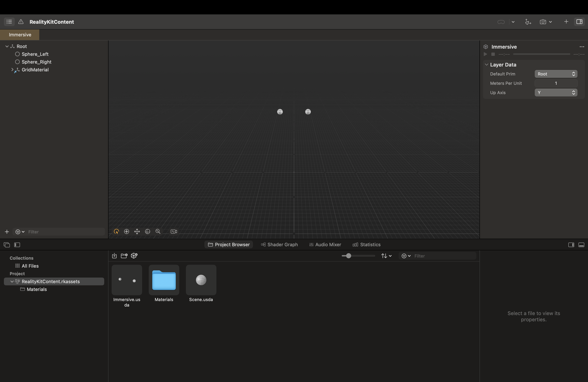The width and height of the screenshot is (588, 382).
Task: Click the Immersive.usda thumbnail
Action: [x=127, y=279]
